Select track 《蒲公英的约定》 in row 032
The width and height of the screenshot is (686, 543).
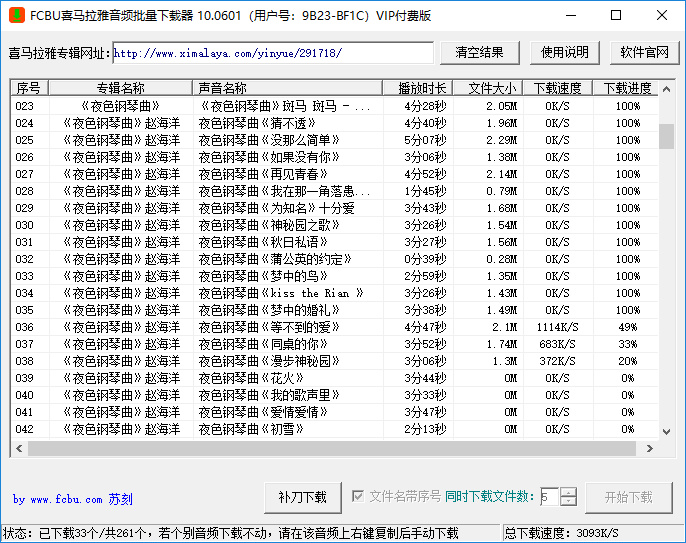pyautogui.click(x=275, y=259)
